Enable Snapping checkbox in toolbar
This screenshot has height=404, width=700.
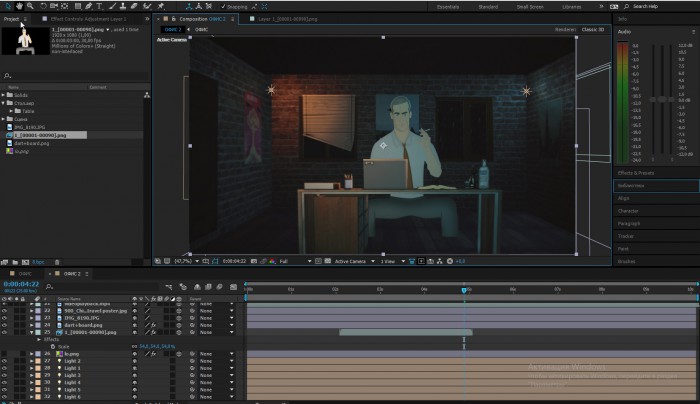pyautogui.click(x=223, y=7)
